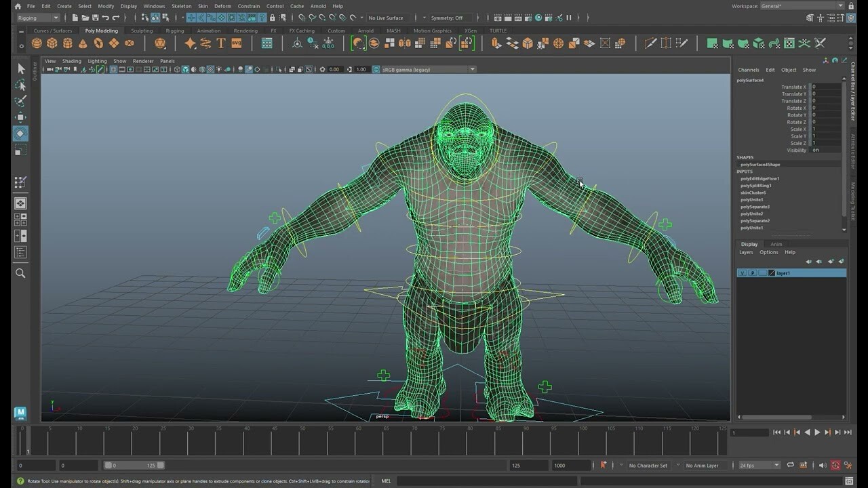868x488 pixels.
Task: Select the skinCluster6 input node
Action: pos(755,193)
